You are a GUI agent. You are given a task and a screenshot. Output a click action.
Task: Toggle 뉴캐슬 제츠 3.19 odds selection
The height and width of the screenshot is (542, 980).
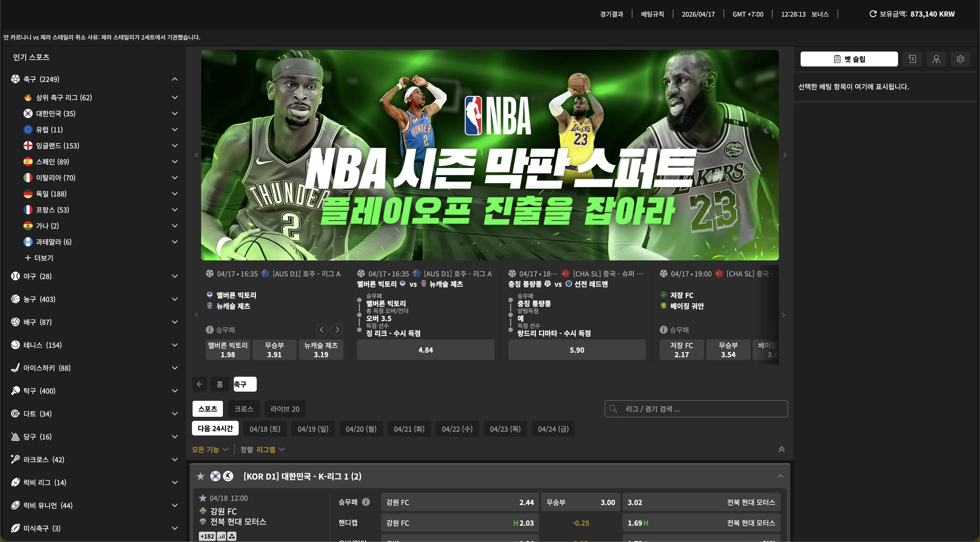(321, 350)
